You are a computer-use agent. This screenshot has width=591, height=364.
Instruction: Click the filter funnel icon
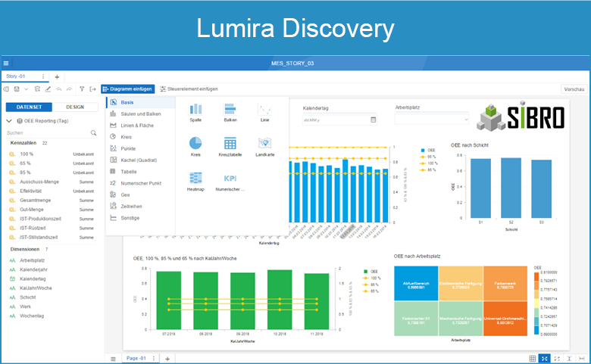click(x=82, y=89)
